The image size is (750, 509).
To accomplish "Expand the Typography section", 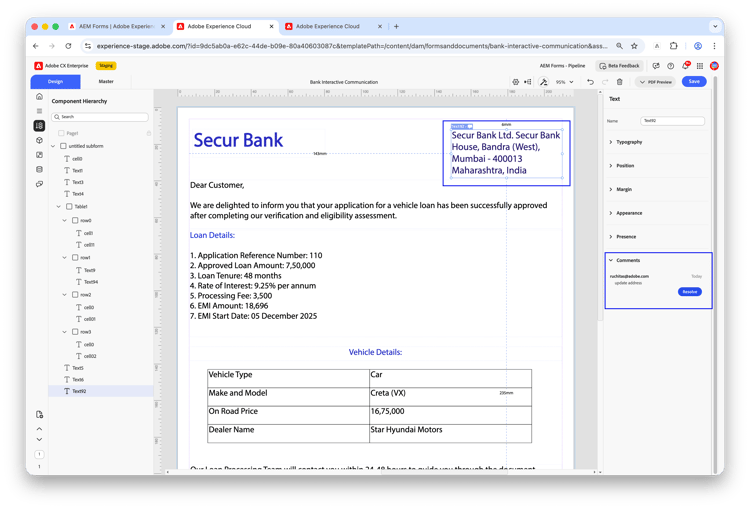I will (627, 142).
